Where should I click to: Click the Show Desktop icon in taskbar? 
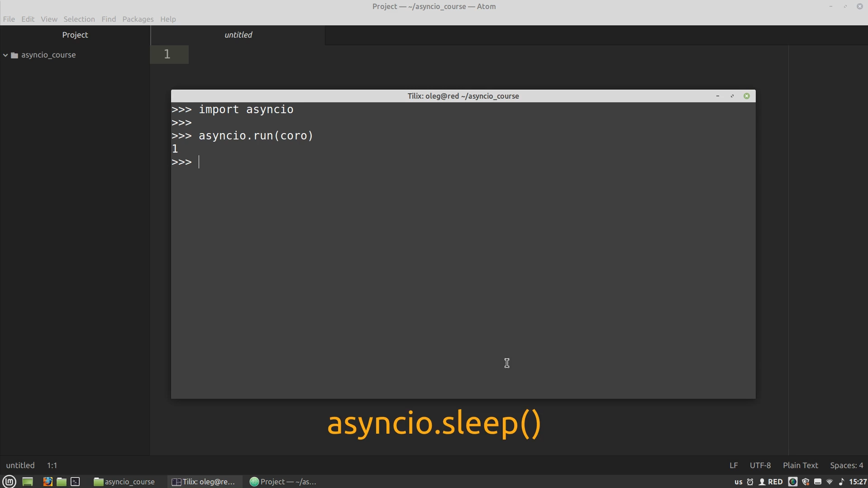click(28, 482)
